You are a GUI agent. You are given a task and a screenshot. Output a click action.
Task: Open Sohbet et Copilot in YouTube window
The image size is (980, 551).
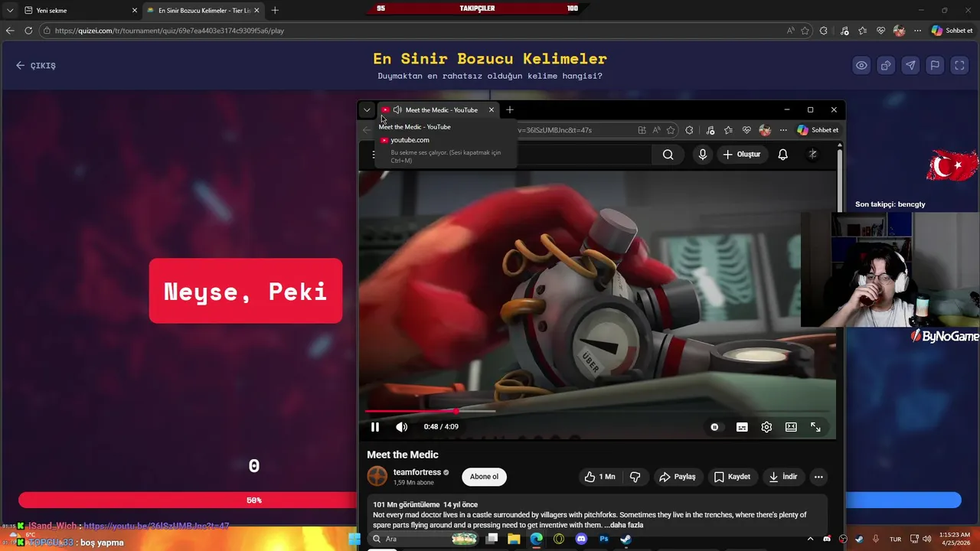pos(818,130)
